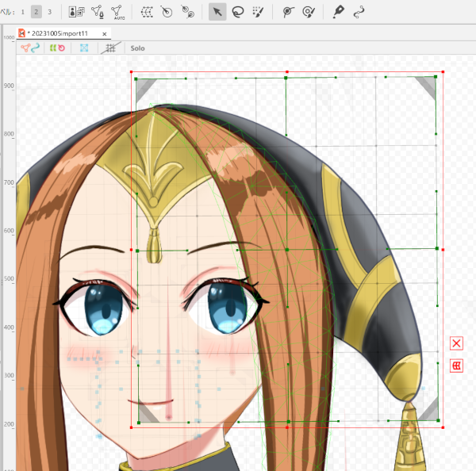Activate the glue brush tool
476x471 pixels.
click(x=309, y=12)
